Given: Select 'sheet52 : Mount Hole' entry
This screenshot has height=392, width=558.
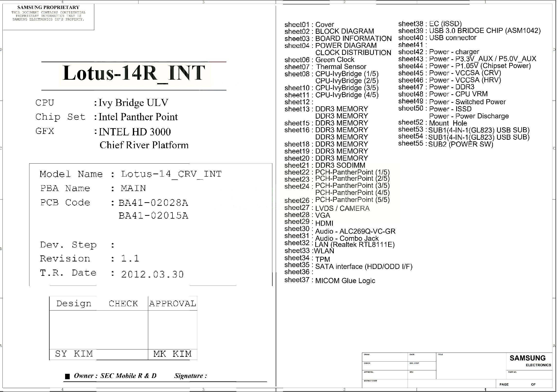Looking at the screenshot, I should pyautogui.click(x=433, y=123).
